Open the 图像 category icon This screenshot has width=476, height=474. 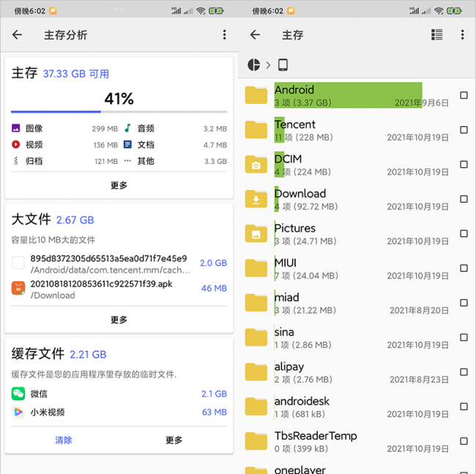(16, 128)
